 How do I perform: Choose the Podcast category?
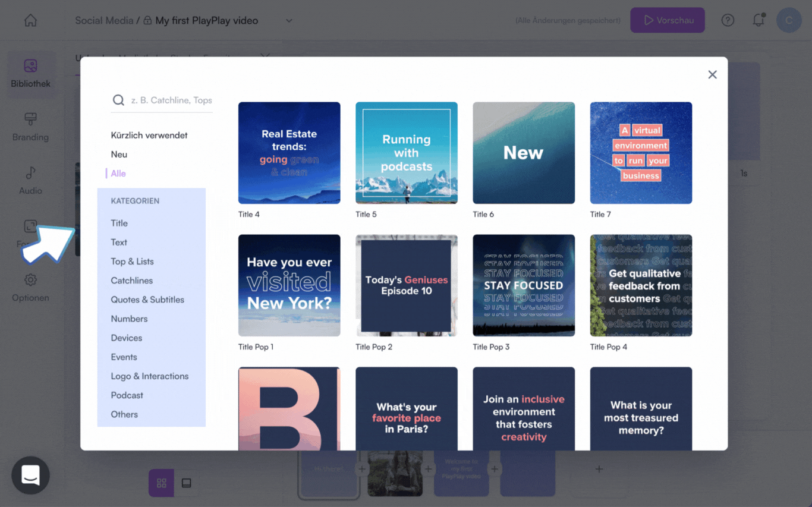click(127, 395)
